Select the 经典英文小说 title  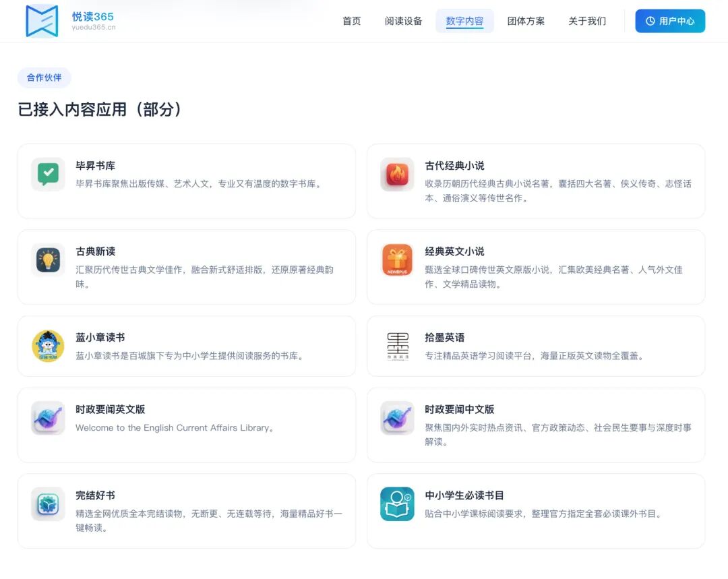tap(454, 251)
